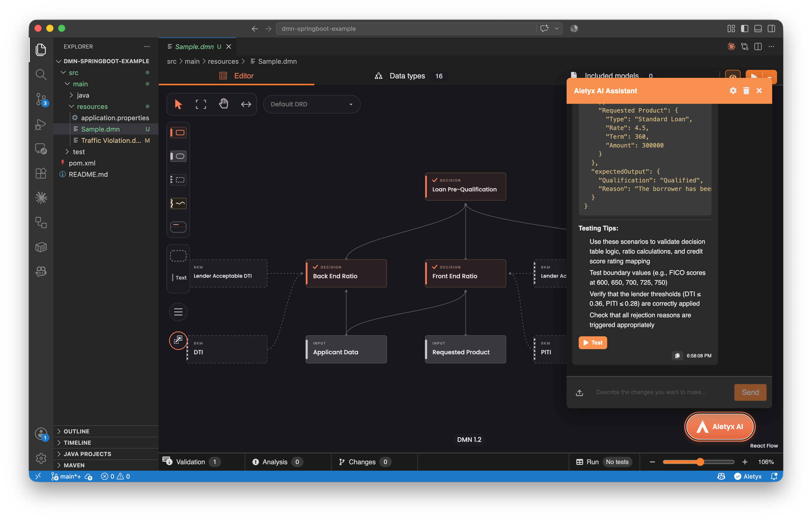Image resolution: width=812 pixels, height=520 pixels.
Task: Open the Manage gear in the activity bar
Action: click(x=41, y=458)
